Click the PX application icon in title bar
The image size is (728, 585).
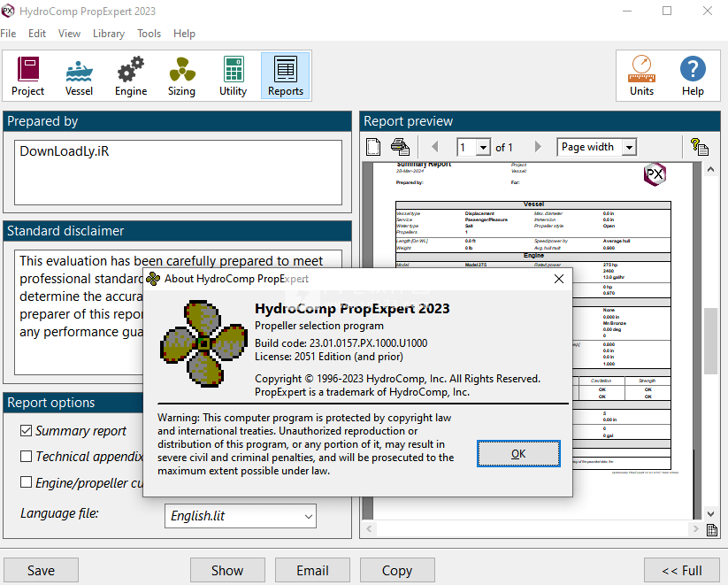(x=8, y=11)
